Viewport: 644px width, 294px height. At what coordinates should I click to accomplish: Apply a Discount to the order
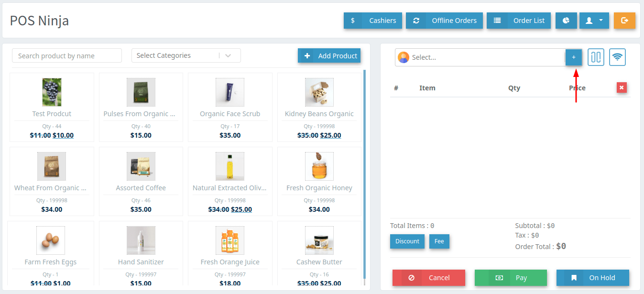(x=407, y=241)
